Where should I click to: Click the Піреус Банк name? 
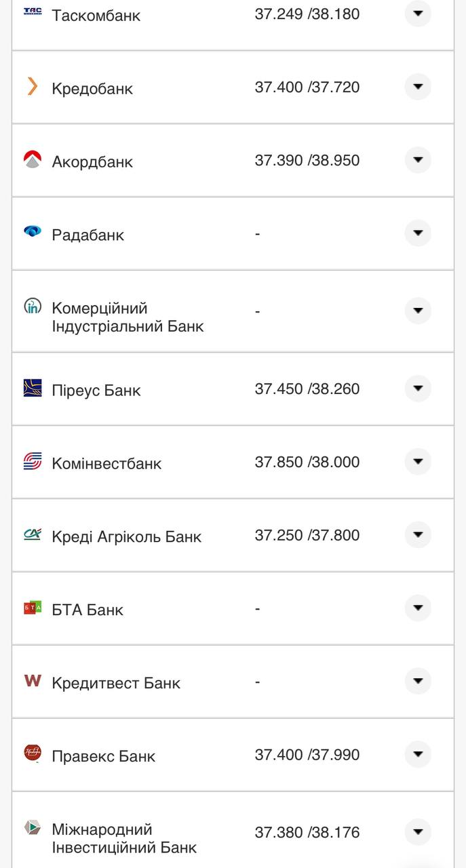click(96, 389)
